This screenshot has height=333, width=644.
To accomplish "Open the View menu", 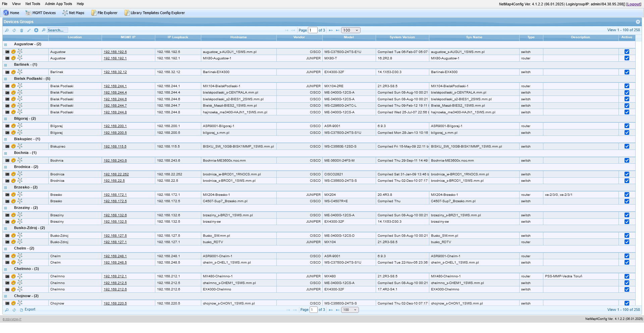I will (x=16, y=4).
